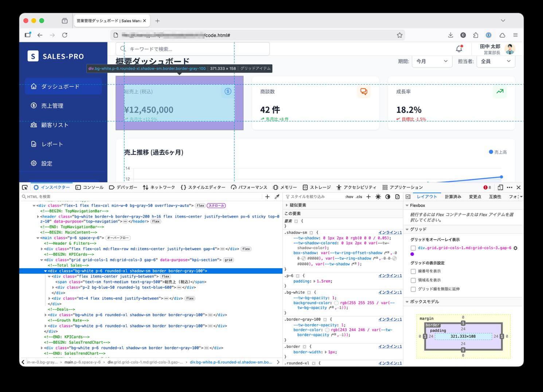Image resolution: width=543 pixels, height=392 pixels.
Task: Click the red error count badge
Action: (487, 187)
